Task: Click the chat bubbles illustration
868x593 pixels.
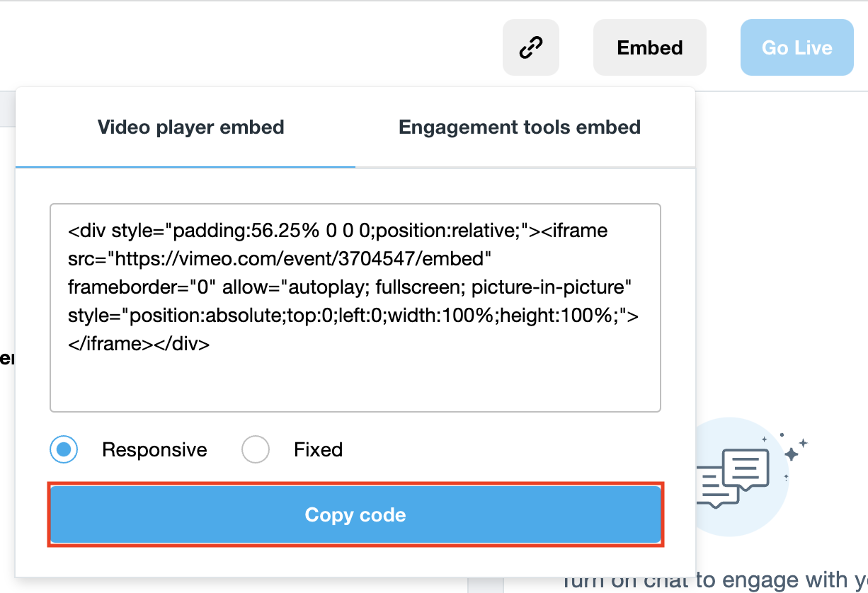Action: (733, 478)
